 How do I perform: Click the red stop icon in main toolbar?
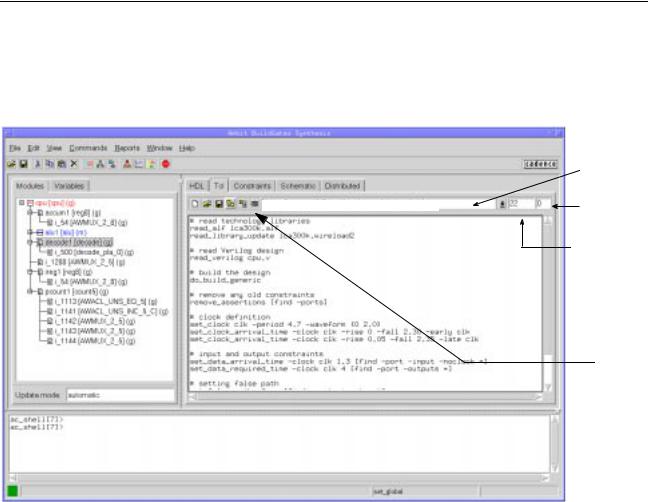[x=166, y=164]
